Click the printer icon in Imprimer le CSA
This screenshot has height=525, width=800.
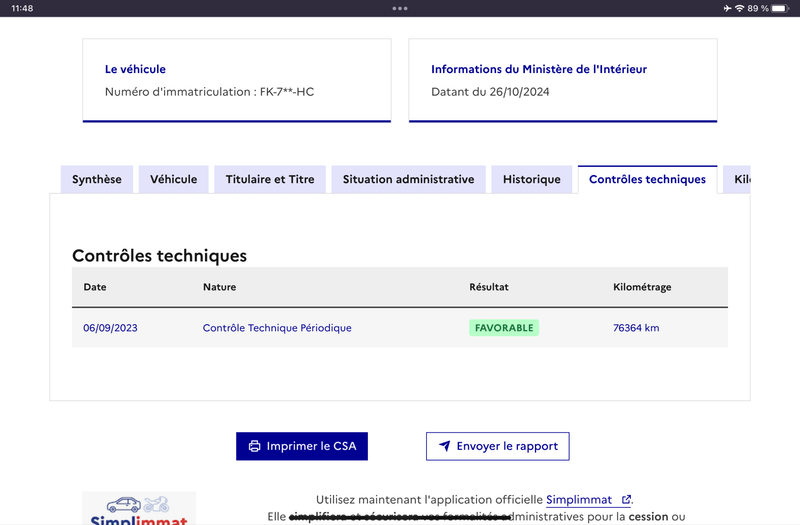pyautogui.click(x=254, y=446)
